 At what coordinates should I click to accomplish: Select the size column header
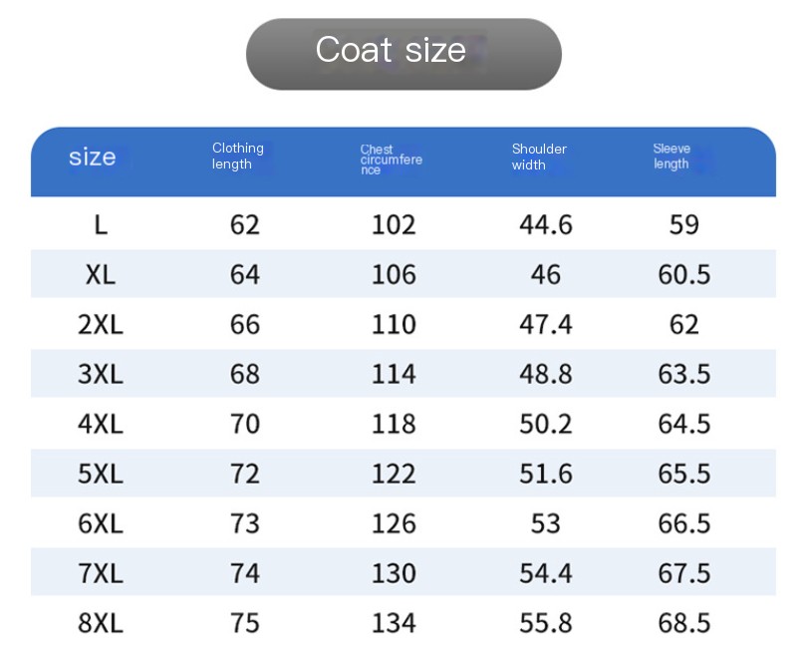pos(93,157)
